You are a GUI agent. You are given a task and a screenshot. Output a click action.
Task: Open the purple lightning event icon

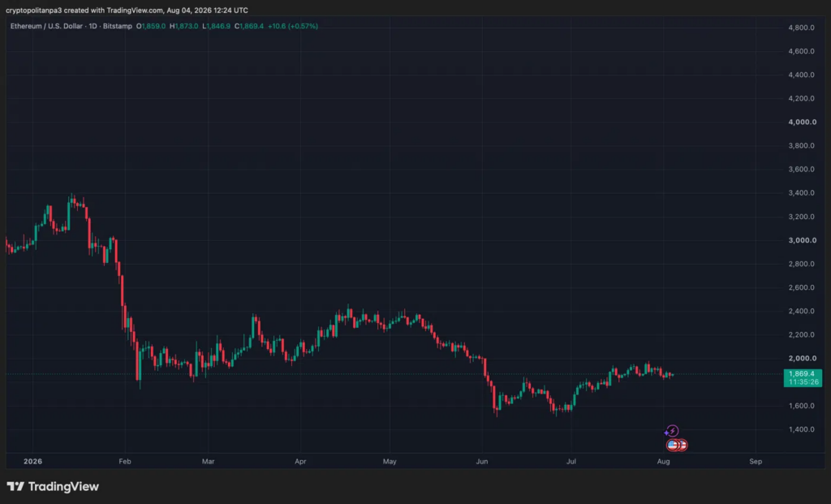click(x=672, y=431)
